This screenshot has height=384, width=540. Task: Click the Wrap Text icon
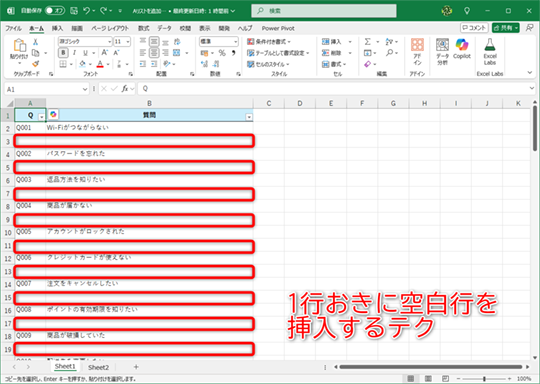tap(177, 42)
